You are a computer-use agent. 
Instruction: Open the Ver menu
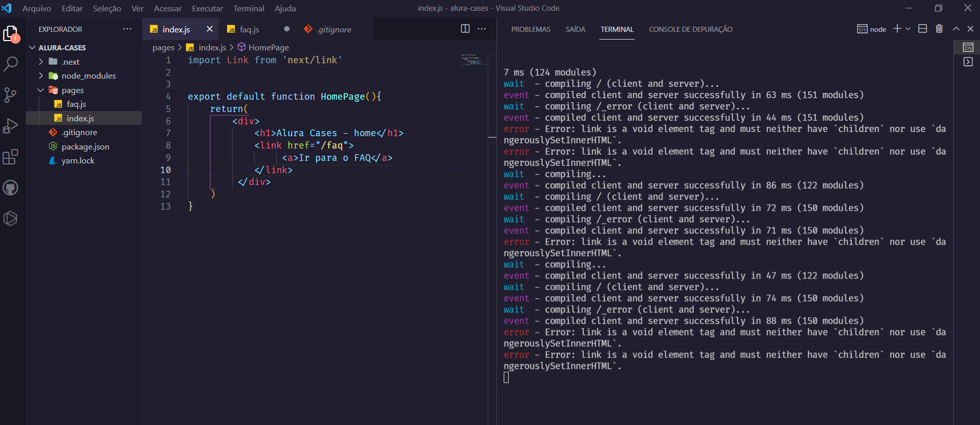coord(137,8)
